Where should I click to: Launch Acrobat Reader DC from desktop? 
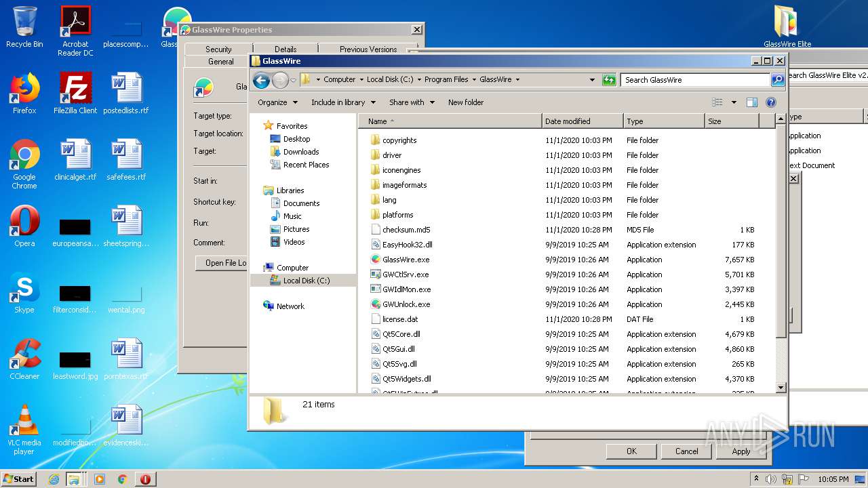pyautogui.click(x=75, y=31)
